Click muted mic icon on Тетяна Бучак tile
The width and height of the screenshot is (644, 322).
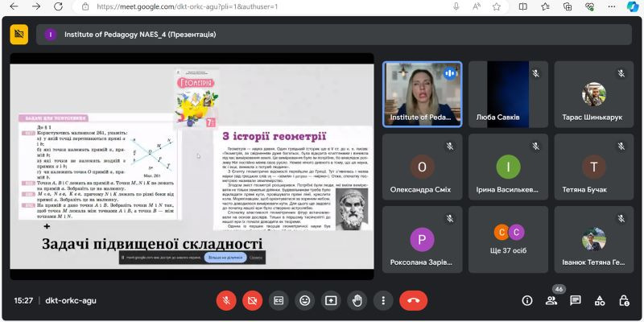click(621, 147)
